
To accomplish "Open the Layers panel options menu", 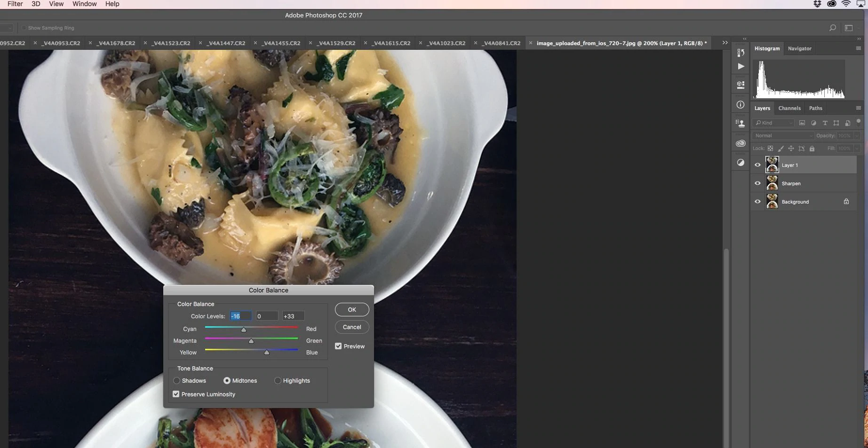I will tap(858, 108).
